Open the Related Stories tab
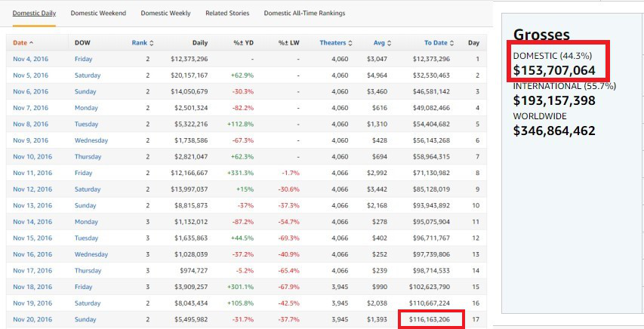 pos(227,13)
